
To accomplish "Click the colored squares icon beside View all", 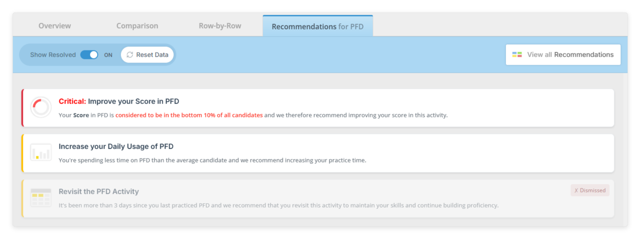I will (x=517, y=54).
